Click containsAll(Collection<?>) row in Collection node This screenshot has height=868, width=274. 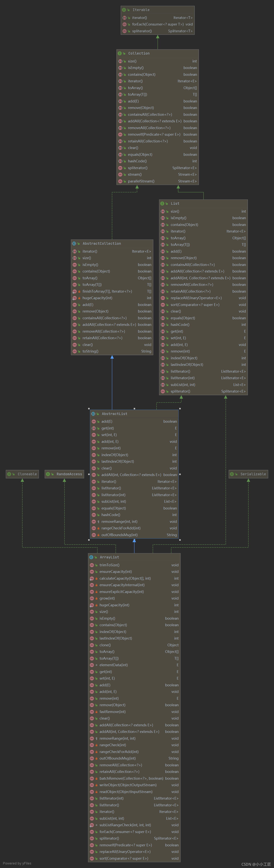(158, 115)
